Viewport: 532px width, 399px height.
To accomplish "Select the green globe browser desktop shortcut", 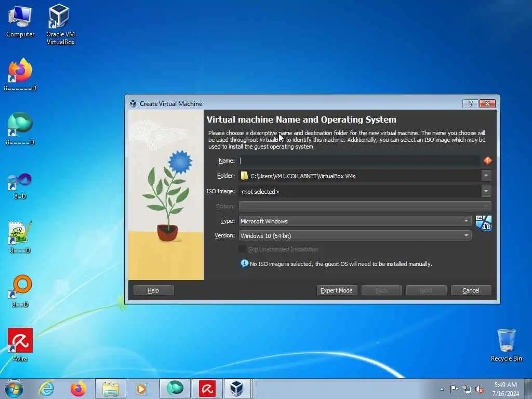I will [x=20, y=128].
